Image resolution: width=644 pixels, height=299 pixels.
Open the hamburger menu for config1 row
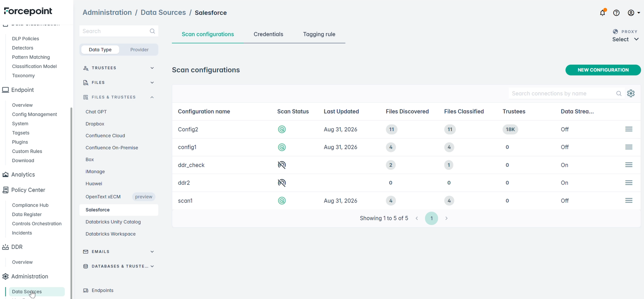[x=629, y=147]
